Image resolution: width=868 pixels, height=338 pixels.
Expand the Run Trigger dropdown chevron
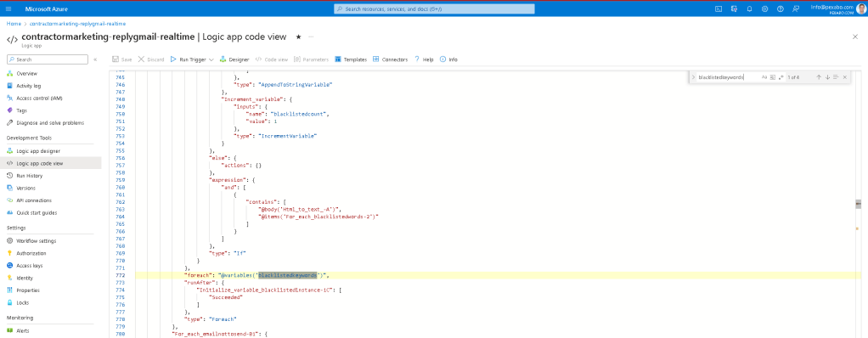[211, 59]
